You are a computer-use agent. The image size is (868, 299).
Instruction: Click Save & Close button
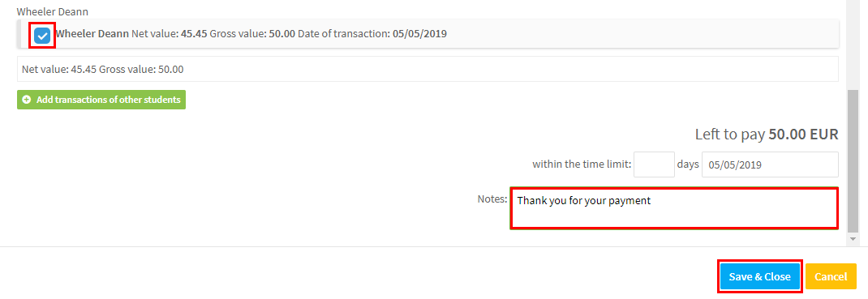click(x=759, y=276)
